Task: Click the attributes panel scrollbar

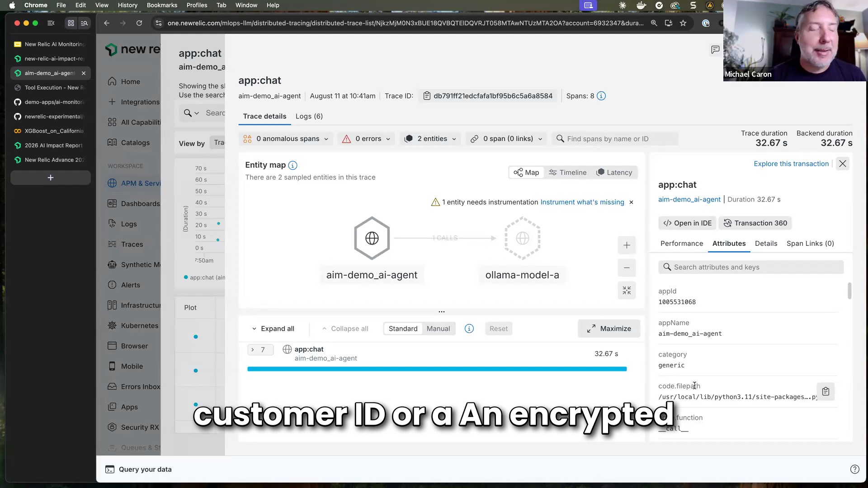Action: 849,291
